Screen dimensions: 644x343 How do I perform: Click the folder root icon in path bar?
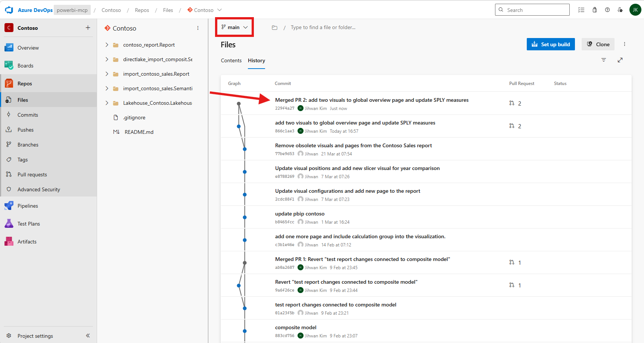[x=274, y=28]
